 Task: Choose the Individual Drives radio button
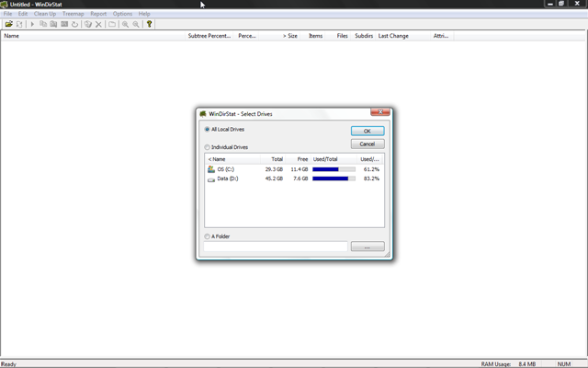pyautogui.click(x=208, y=147)
